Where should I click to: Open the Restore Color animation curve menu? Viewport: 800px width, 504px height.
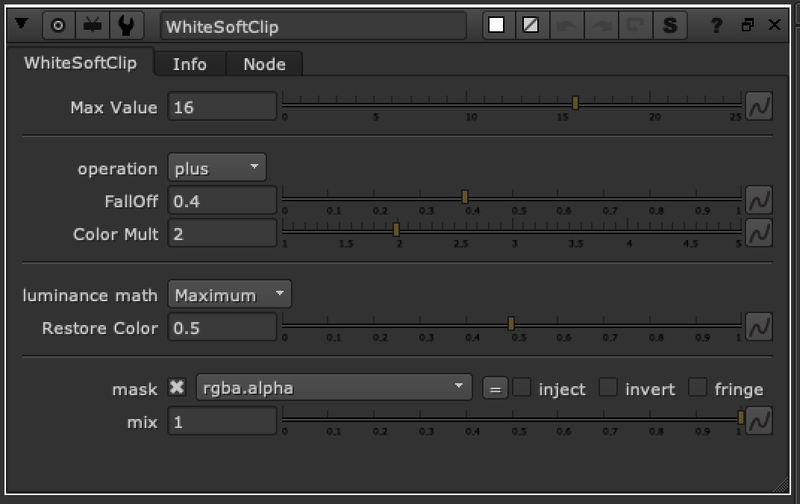pyautogui.click(x=759, y=326)
